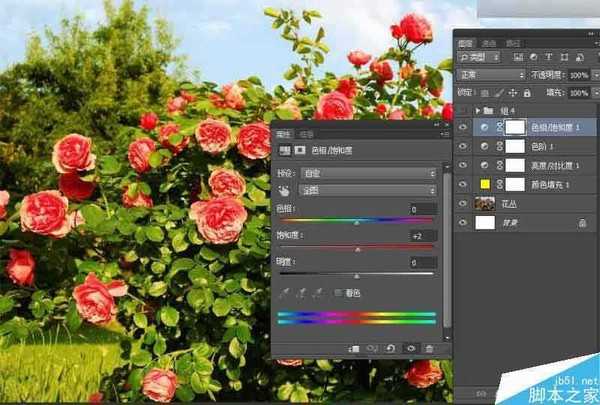Select the Levels 1 layer name
This screenshot has height=405, width=600.
tap(542, 147)
